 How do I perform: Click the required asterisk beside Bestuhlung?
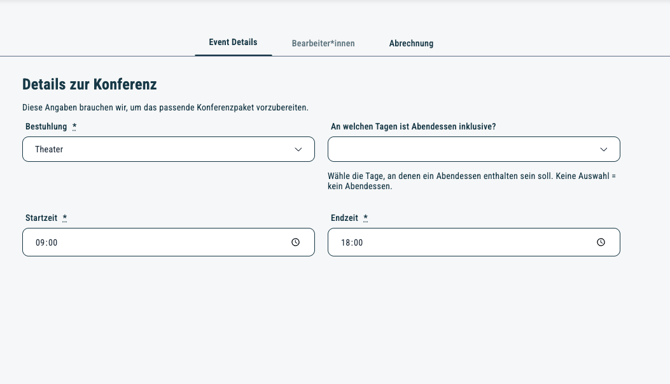[74, 126]
